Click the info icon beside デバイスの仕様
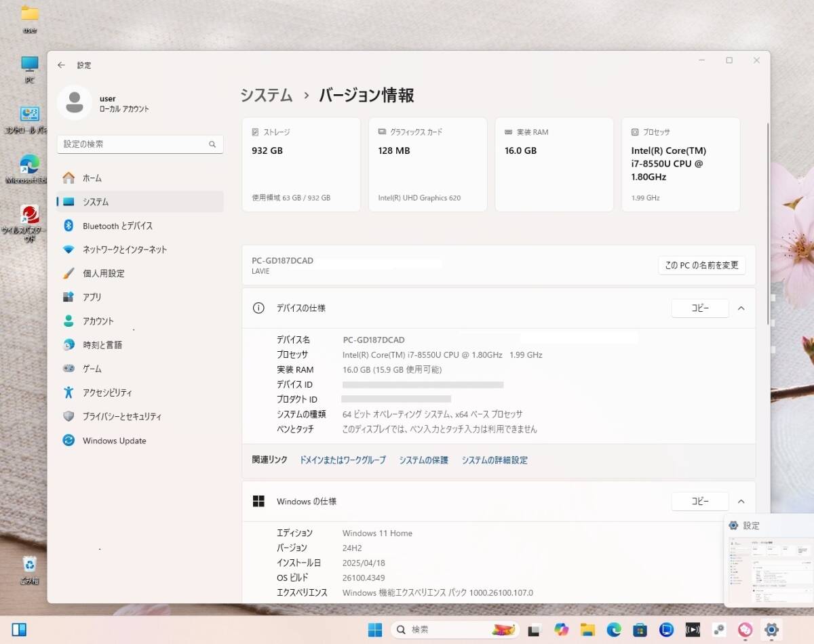 coord(258,308)
